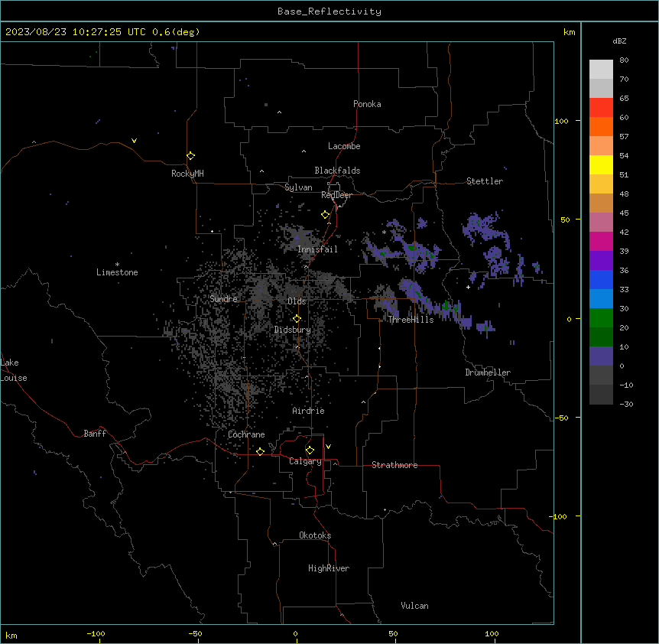
Task: Click the km unit label at bottom left
Action: point(11,635)
